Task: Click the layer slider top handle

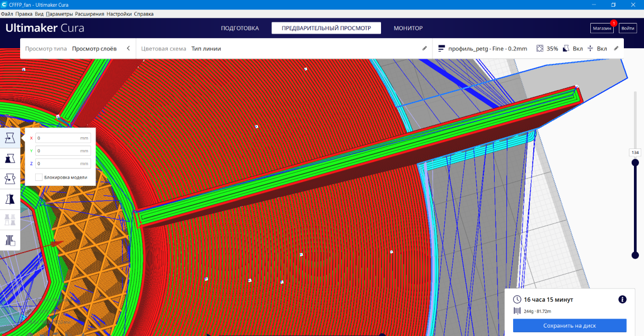Action: (x=635, y=163)
